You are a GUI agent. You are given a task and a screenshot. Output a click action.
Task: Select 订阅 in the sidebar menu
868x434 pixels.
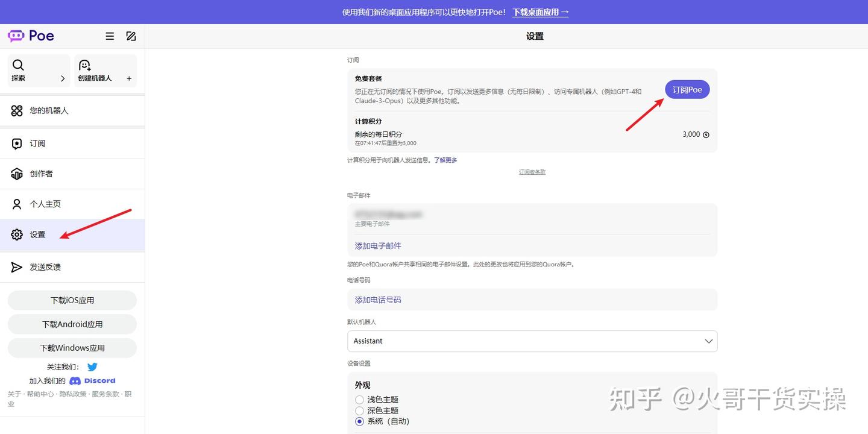[x=37, y=143]
